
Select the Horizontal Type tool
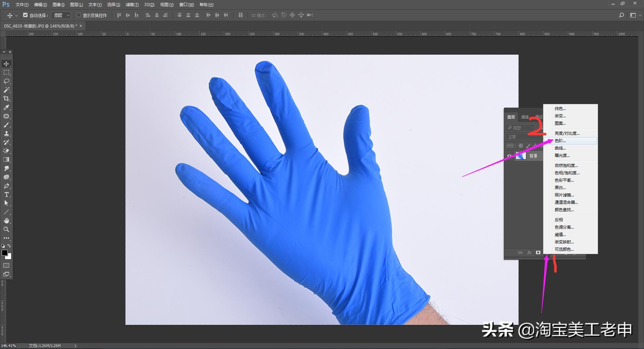click(6, 194)
